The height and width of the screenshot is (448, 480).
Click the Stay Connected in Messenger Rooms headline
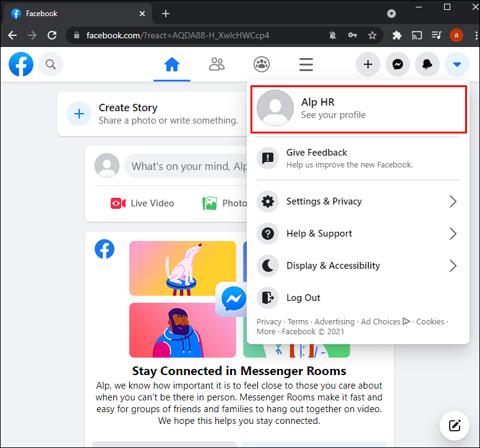point(239,371)
